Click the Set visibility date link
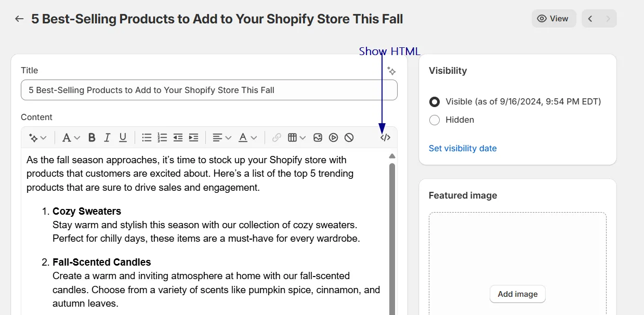 463,149
